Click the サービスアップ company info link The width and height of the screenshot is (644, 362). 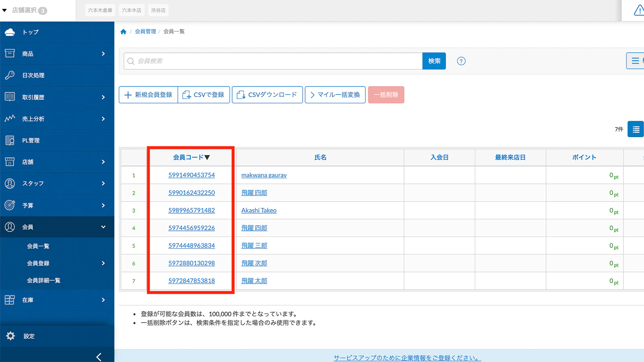click(407, 358)
